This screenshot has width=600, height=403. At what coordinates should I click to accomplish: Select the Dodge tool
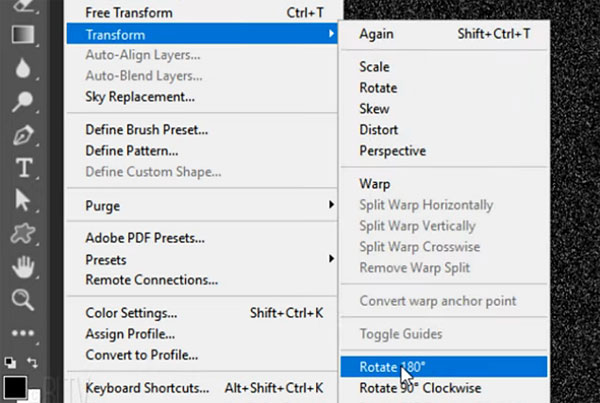(22, 101)
